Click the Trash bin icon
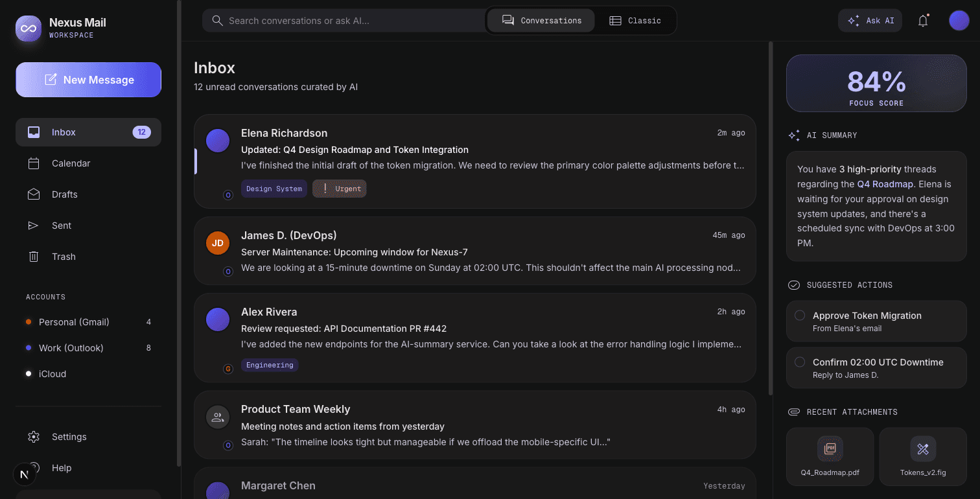This screenshot has height=499, width=980. [x=34, y=257]
